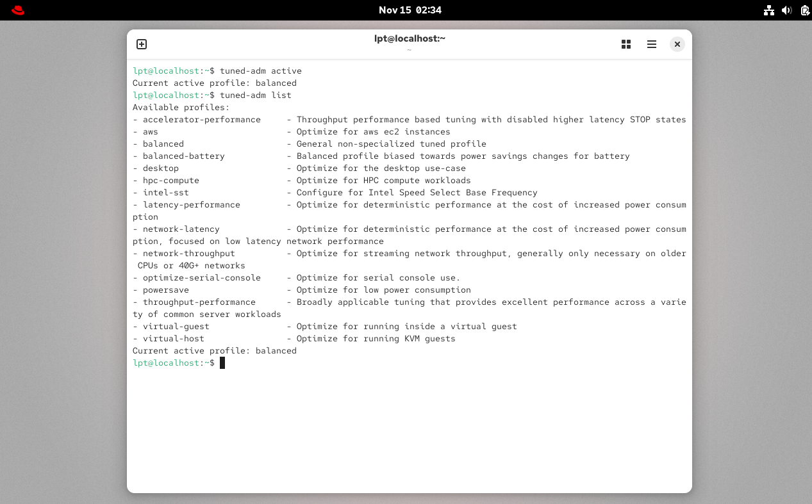Close the terminal window
This screenshot has height=504, width=812.
[x=677, y=44]
